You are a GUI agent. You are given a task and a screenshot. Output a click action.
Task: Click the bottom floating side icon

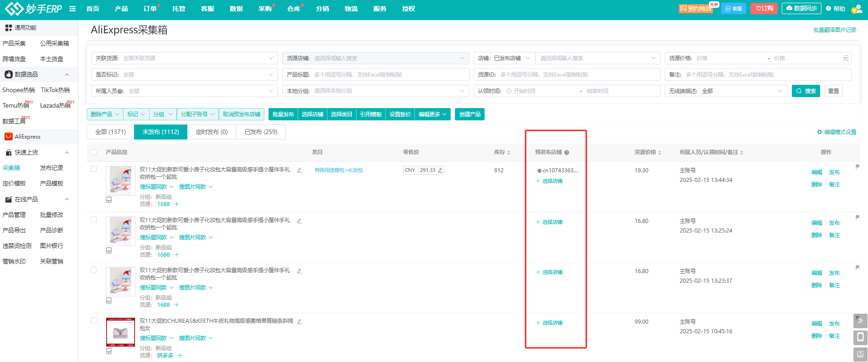tap(860, 354)
